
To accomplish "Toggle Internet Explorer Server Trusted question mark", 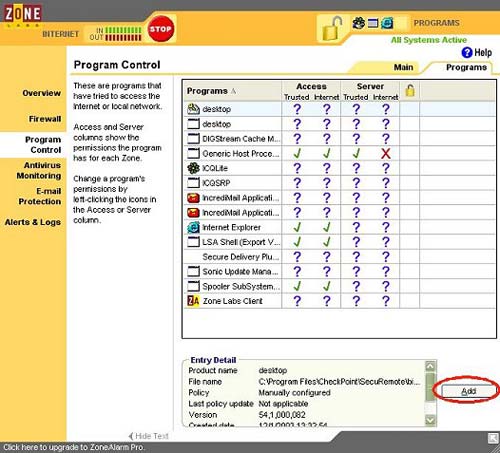I will tap(356, 227).
